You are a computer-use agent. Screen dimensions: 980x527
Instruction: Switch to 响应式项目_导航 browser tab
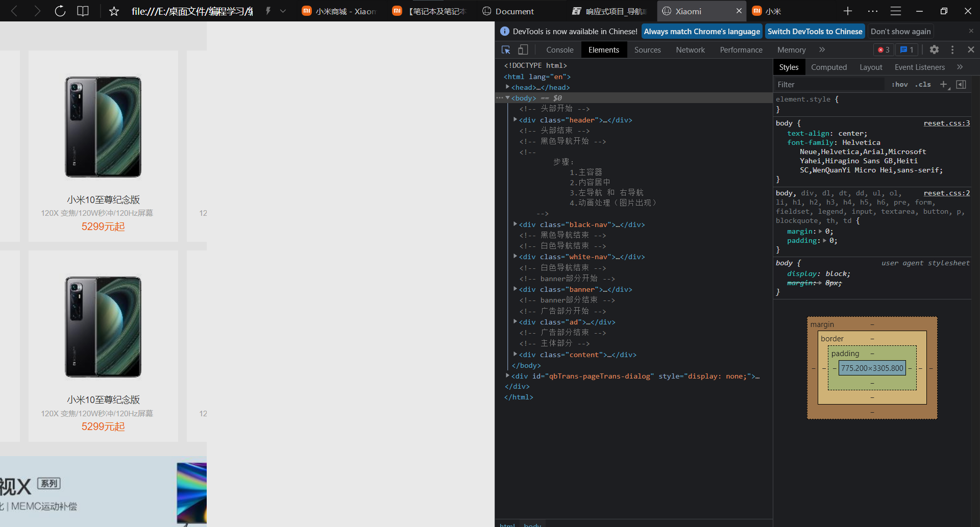(609, 11)
